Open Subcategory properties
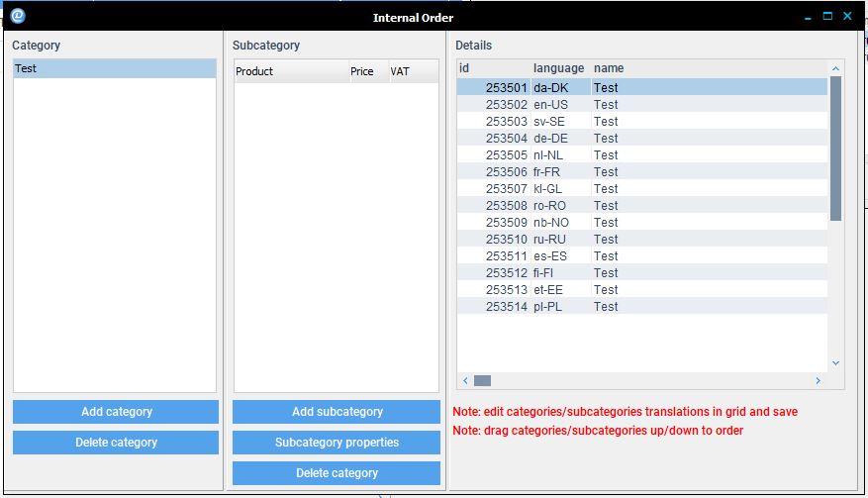Viewport: 868px width, 498px height. tap(337, 443)
